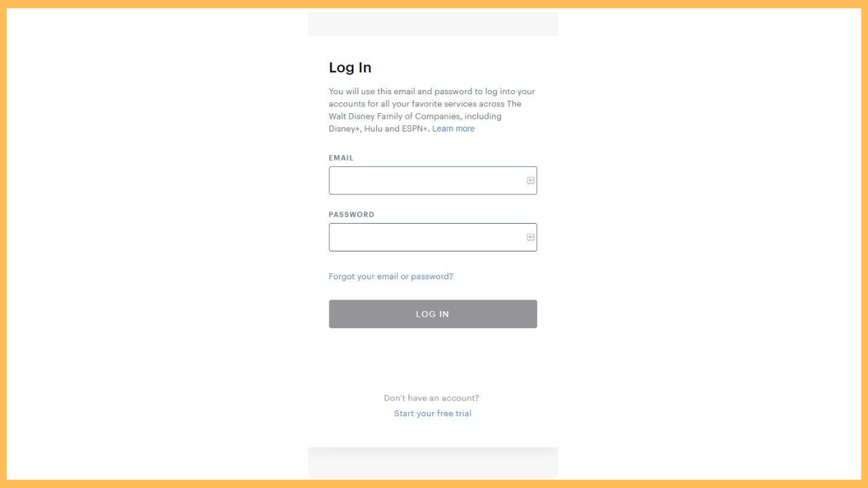
Task: Click the autofill icon in the password field
Action: pyautogui.click(x=529, y=237)
